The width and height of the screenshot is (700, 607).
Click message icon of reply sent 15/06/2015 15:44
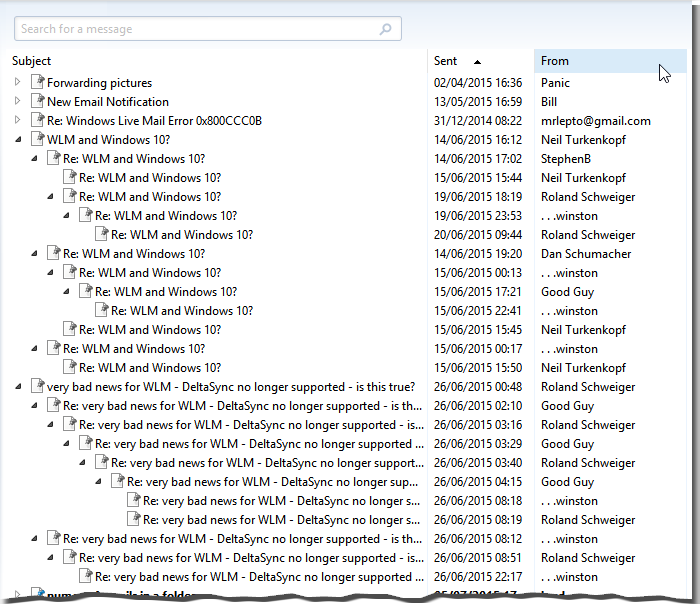pos(70,177)
